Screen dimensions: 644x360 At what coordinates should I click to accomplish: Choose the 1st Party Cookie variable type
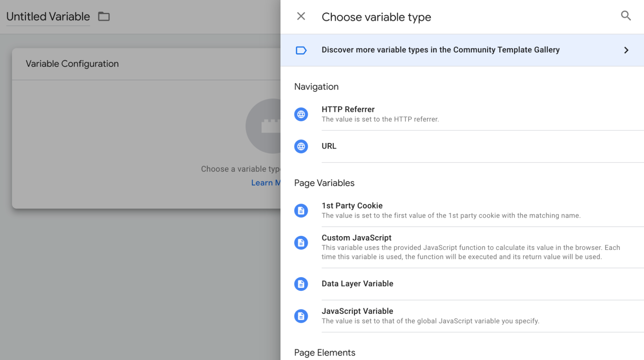coord(352,206)
